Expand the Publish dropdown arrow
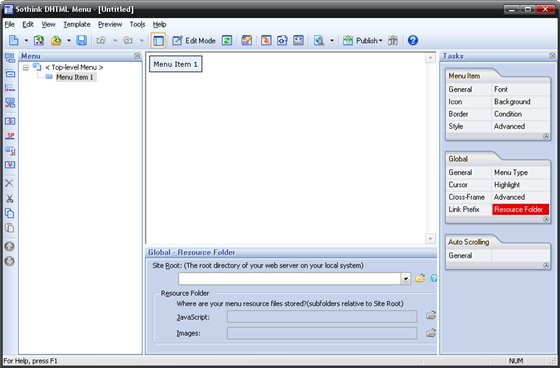 tap(381, 40)
